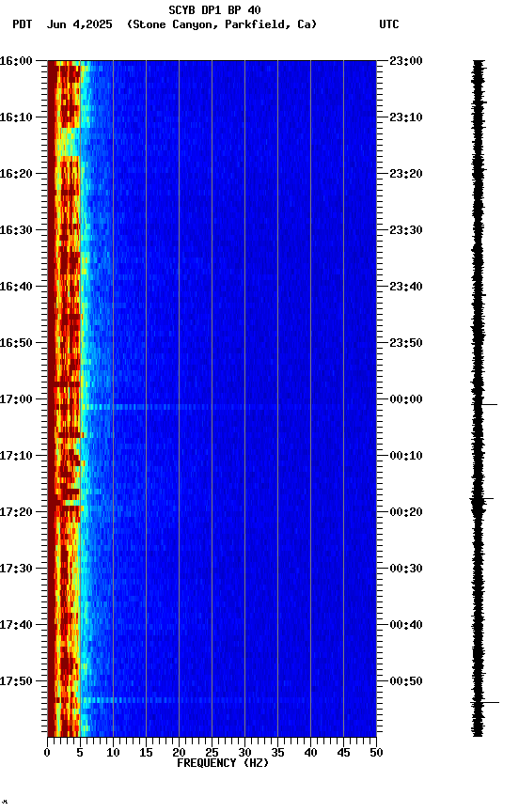Click the 50 Hz frequency tick label
The image size is (519, 812).
click(377, 753)
